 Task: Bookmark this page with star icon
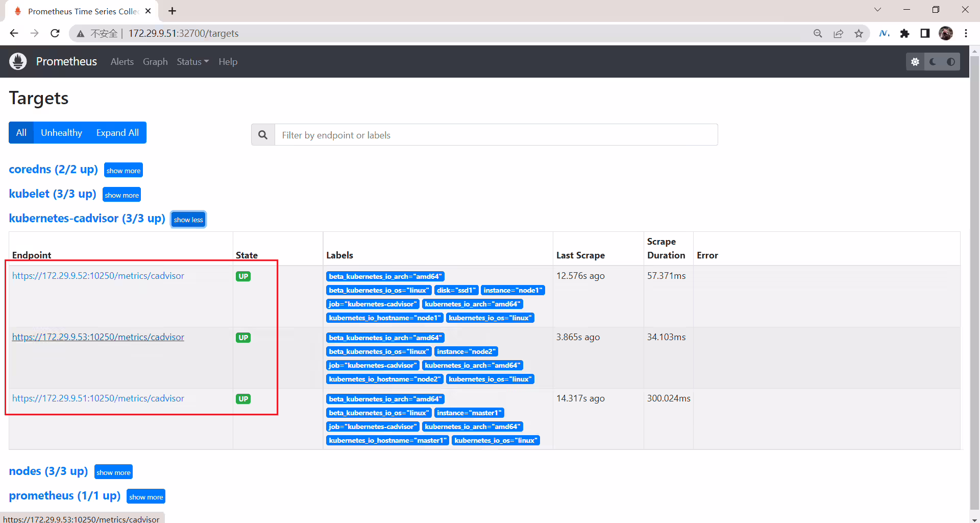(x=859, y=33)
